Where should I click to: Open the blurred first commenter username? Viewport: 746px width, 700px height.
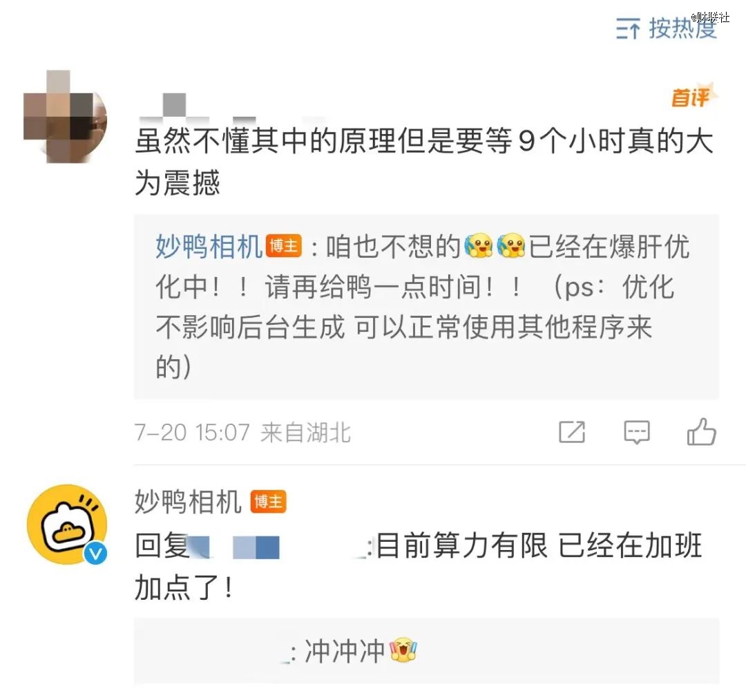click(233, 107)
